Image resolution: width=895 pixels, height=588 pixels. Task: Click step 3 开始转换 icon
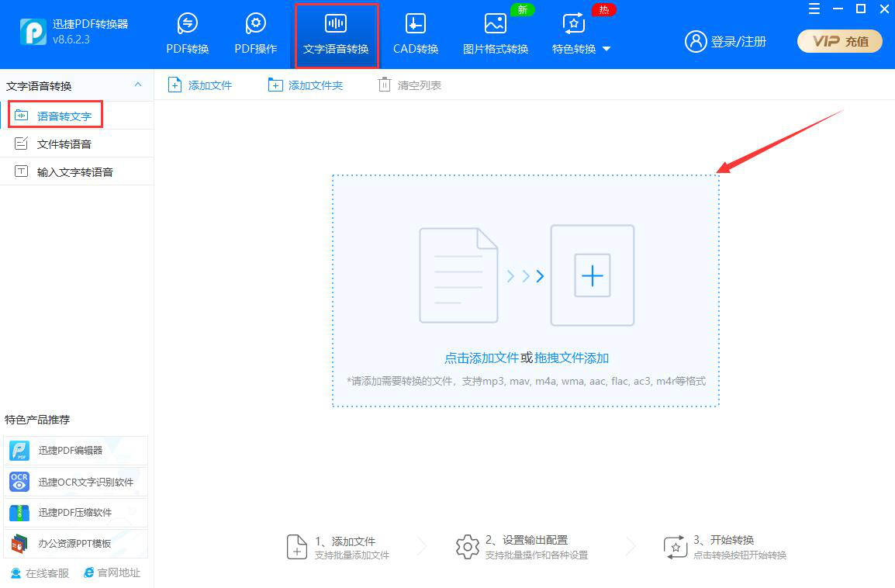click(x=676, y=547)
